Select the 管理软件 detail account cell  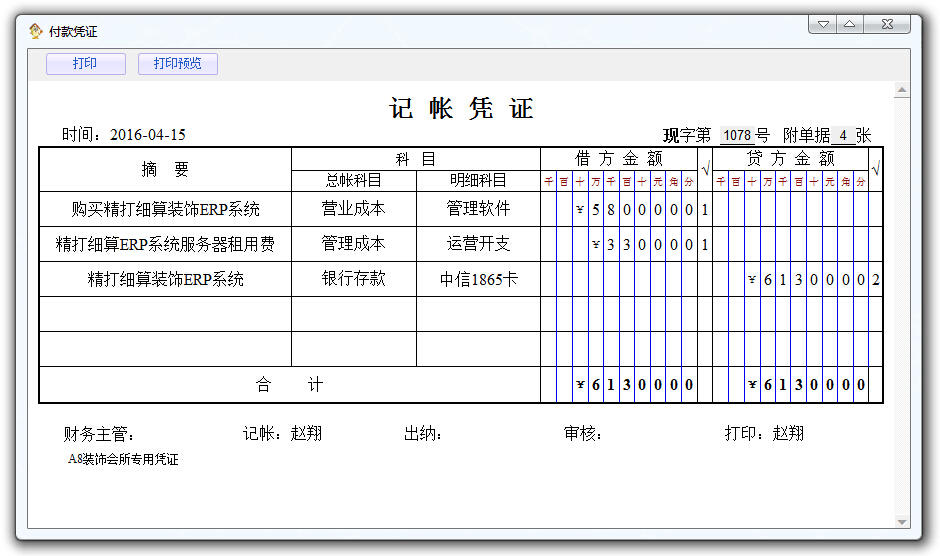(x=478, y=209)
